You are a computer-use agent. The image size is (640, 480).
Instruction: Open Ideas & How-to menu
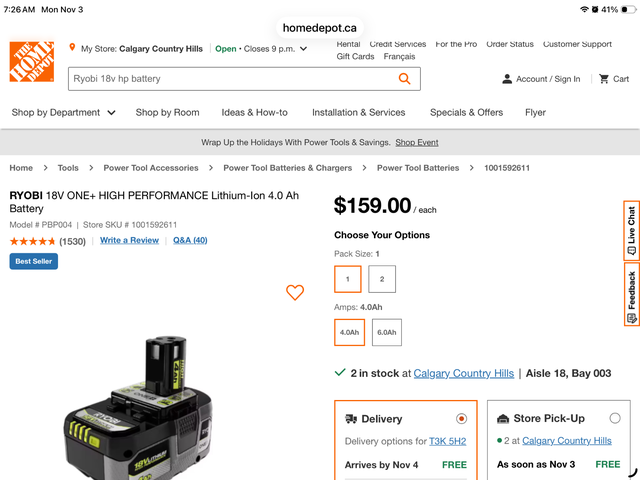pos(254,113)
